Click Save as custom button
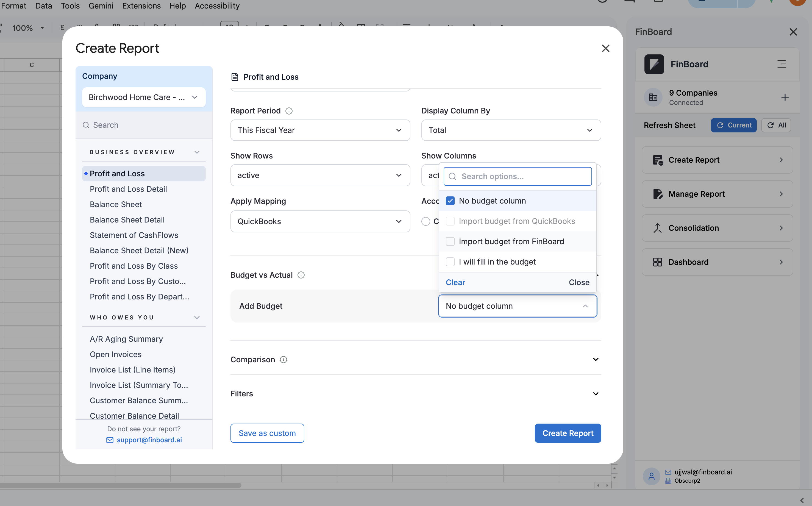This screenshot has width=812, height=506. pyautogui.click(x=267, y=433)
